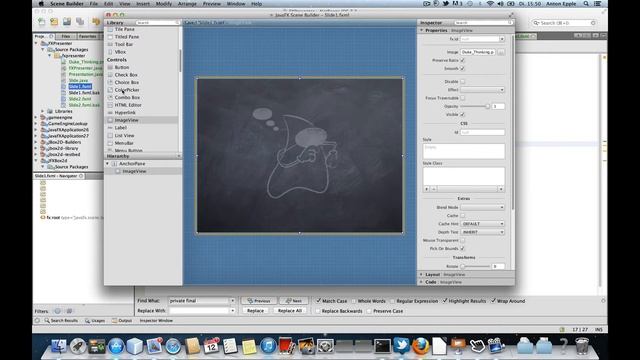Open Terminal from the Dock
The width and height of the screenshot is (640, 360).
pos(382,346)
